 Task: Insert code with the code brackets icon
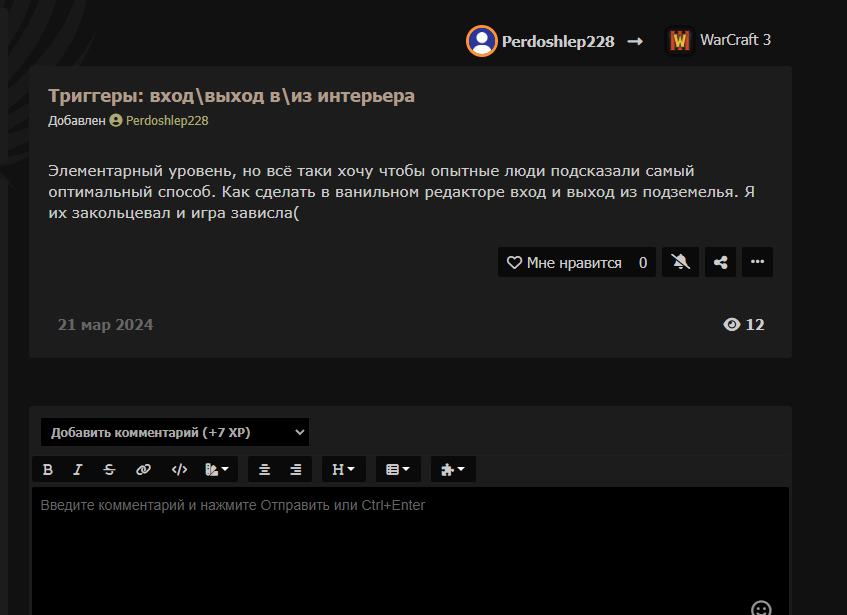point(179,469)
